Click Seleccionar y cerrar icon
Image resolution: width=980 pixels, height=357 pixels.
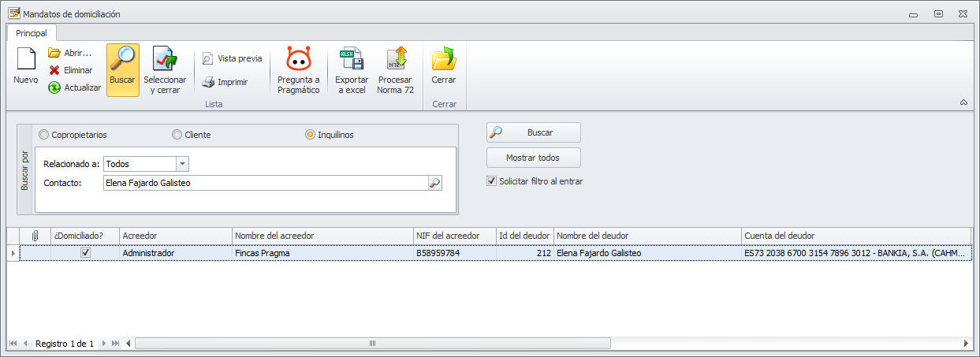tap(165, 59)
